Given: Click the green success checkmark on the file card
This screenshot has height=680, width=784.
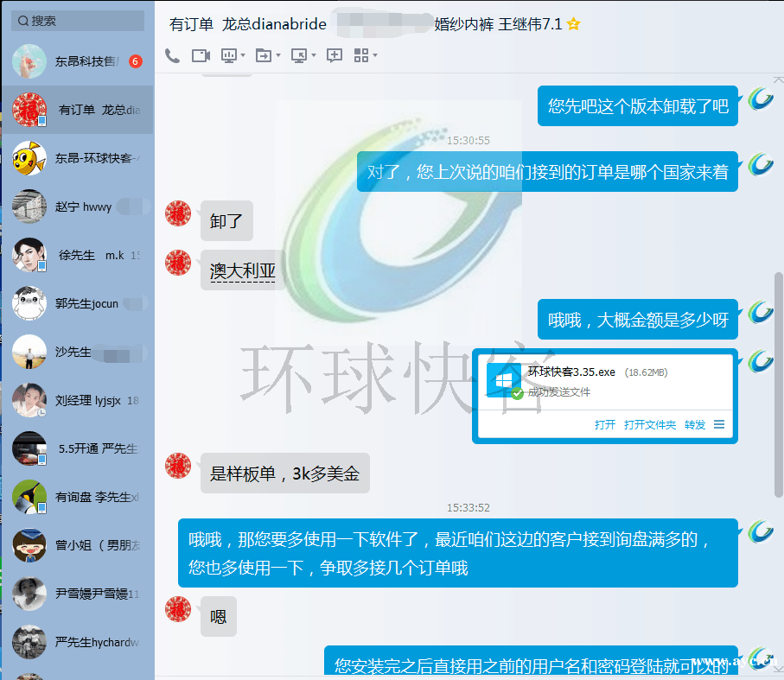Looking at the screenshot, I should tap(518, 391).
